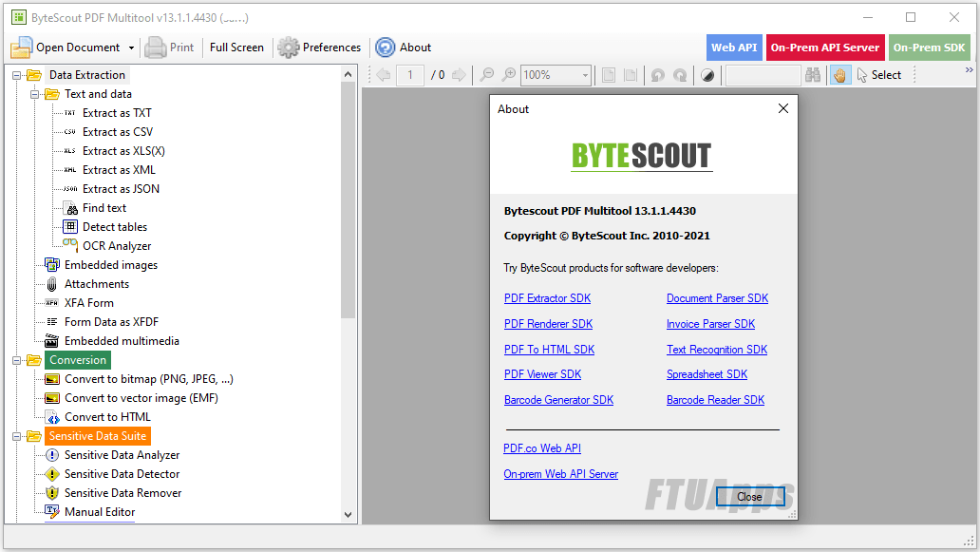Launch Sensitive Data Remover
The height and width of the screenshot is (552, 980).
(x=122, y=493)
